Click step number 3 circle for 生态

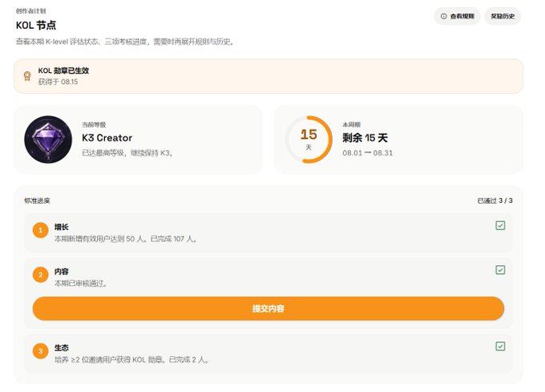[40, 351]
